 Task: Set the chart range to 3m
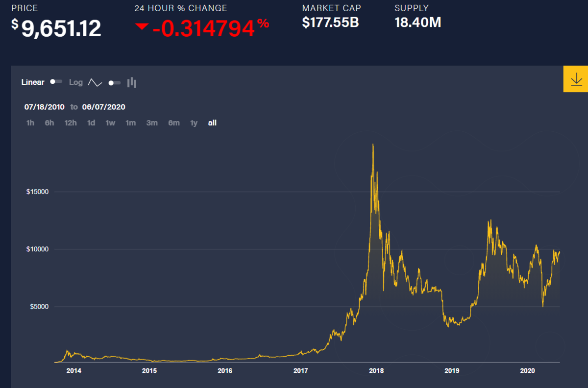pyautogui.click(x=152, y=123)
